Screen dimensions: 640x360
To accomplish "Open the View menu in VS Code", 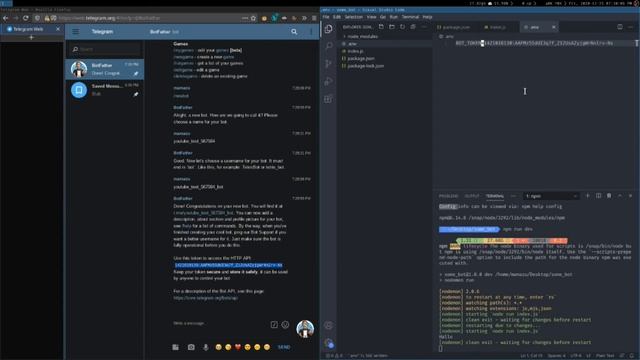I will click(371, 17).
